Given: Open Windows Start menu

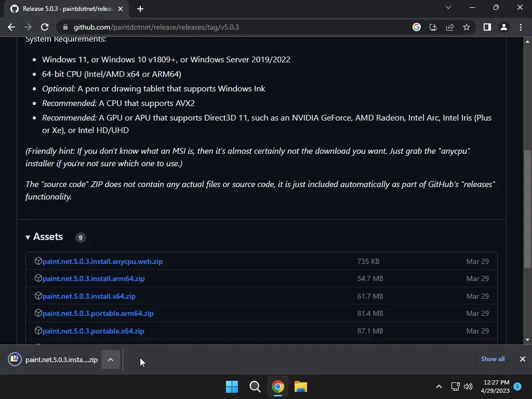Looking at the screenshot, I should (232, 387).
